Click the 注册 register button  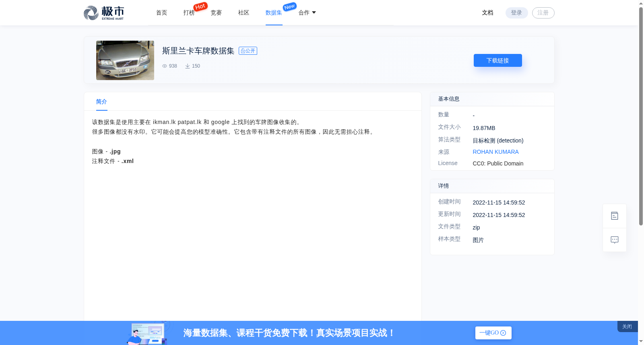(543, 13)
